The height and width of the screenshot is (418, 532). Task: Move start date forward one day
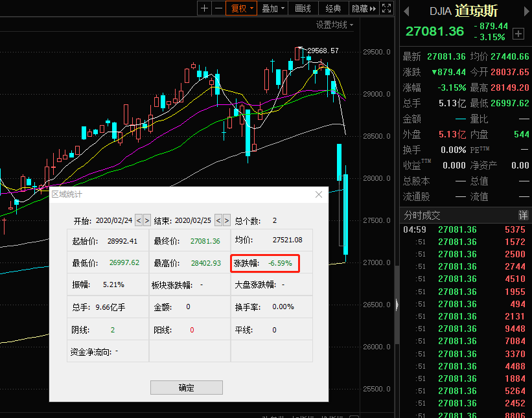[x=147, y=220]
